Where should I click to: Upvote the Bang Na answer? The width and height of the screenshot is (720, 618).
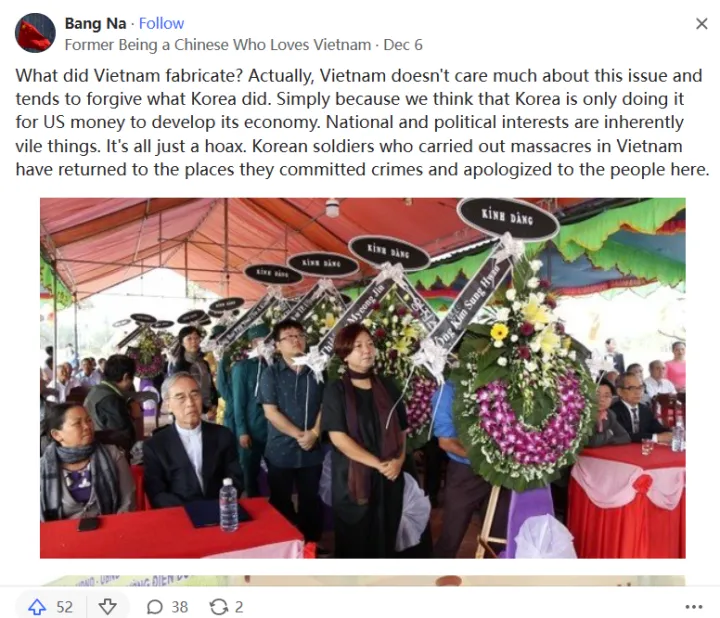[x=37, y=607]
